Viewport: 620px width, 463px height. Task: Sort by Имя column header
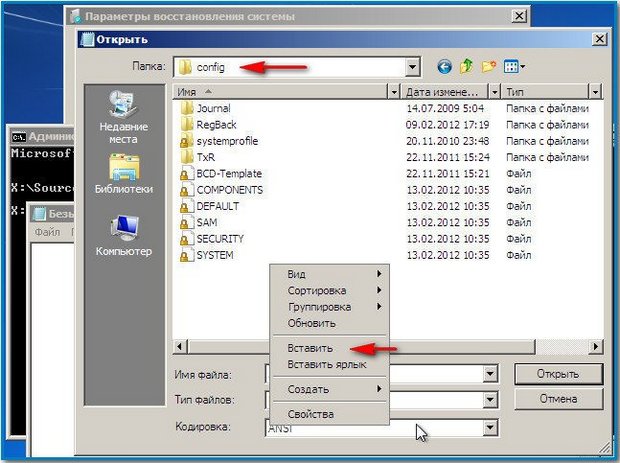tap(280, 91)
